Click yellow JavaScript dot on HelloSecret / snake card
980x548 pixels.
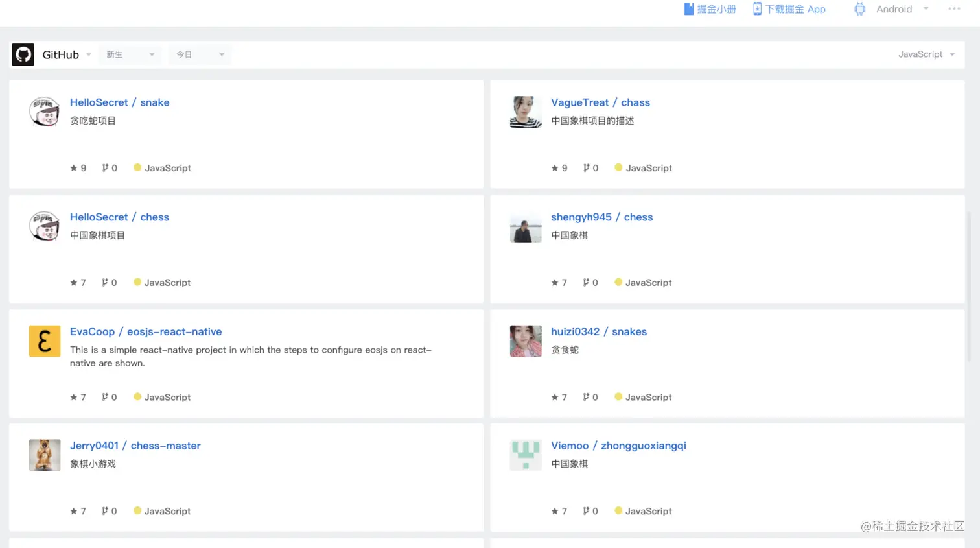click(137, 167)
